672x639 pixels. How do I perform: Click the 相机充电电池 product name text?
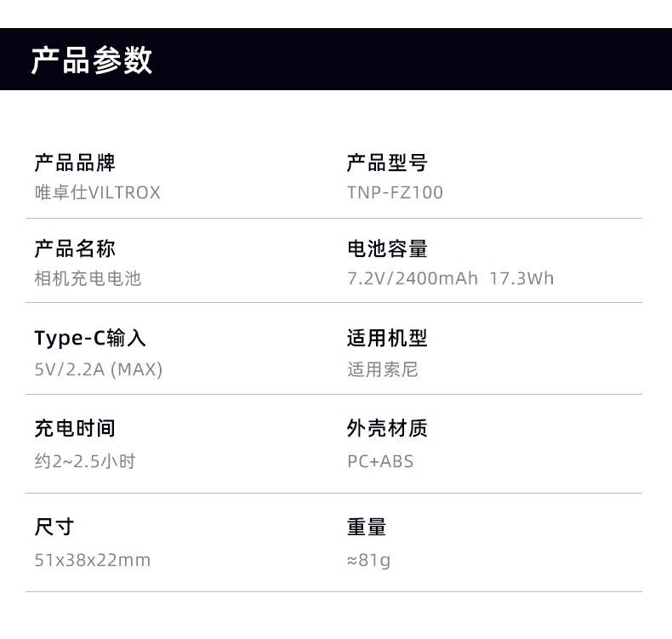pos(88,278)
